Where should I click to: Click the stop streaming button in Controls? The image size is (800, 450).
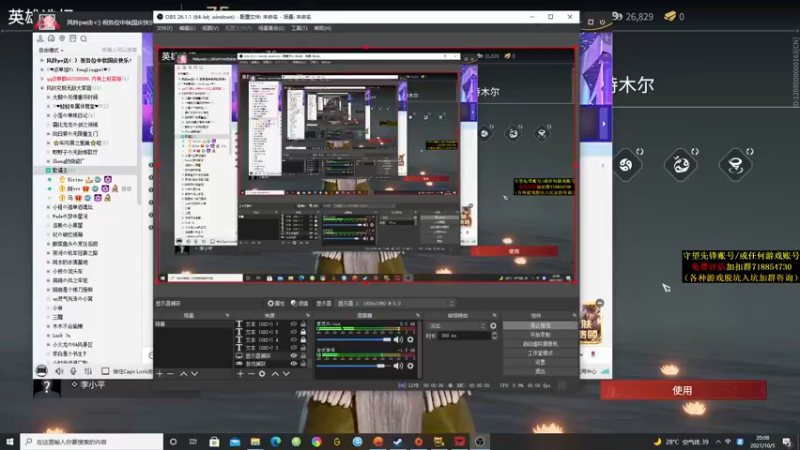tap(540, 326)
